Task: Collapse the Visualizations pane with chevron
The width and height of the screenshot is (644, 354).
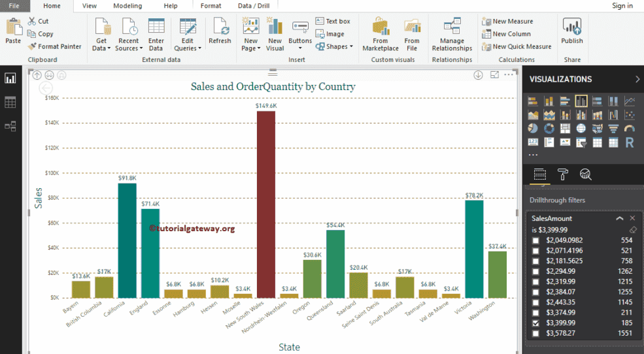Action: pyautogui.click(x=637, y=79)
